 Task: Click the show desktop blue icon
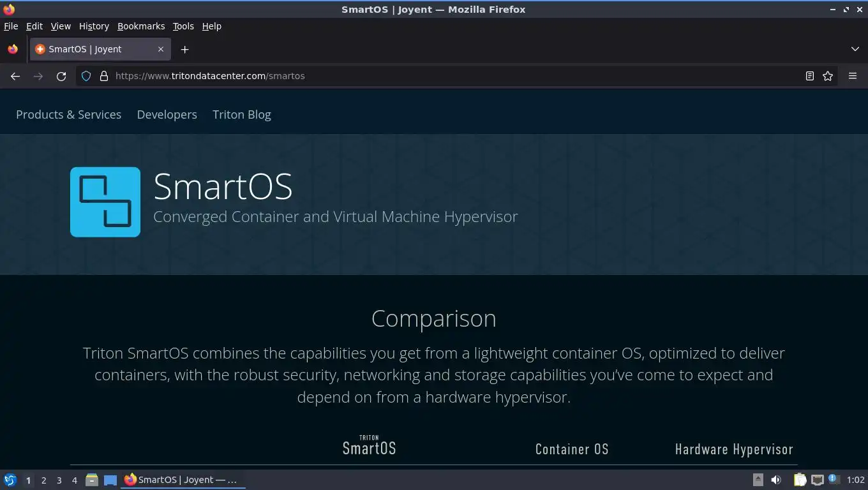110,480
